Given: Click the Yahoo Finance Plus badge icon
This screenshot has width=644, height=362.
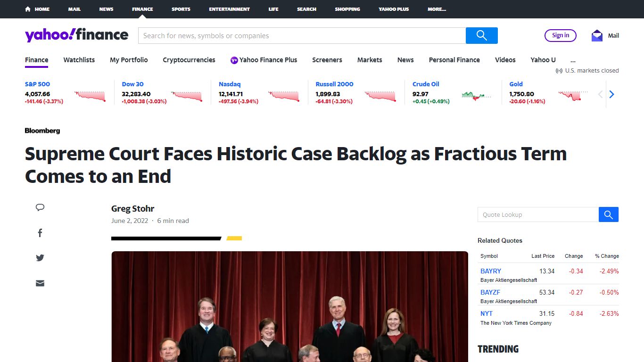Looking at the screenshot, I should pos(234,60).
